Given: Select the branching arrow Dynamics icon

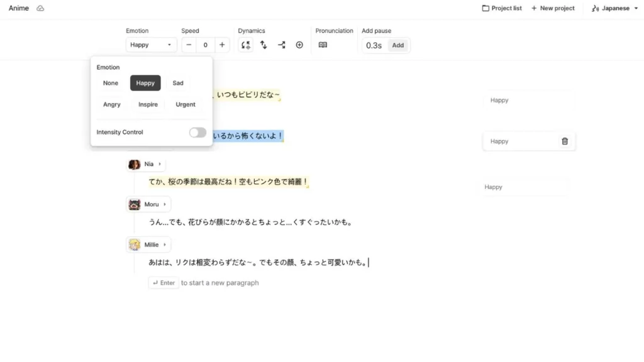Looking at the screenshot, I should click(x=282, y=45).
